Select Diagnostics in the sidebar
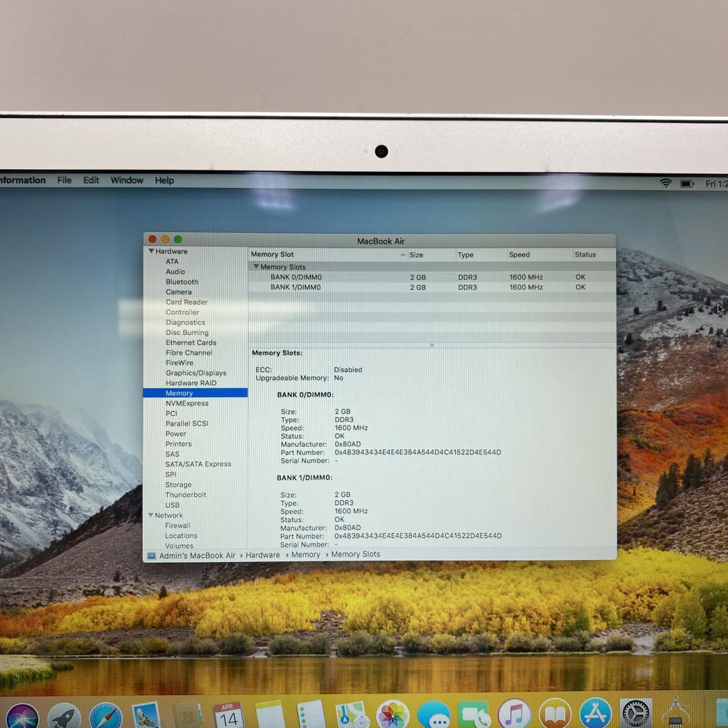 tap(186, 322)
